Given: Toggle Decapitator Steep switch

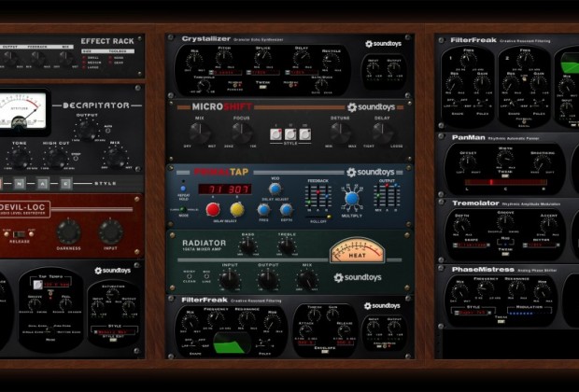Looking at the screenshot, I should point(76,158).
